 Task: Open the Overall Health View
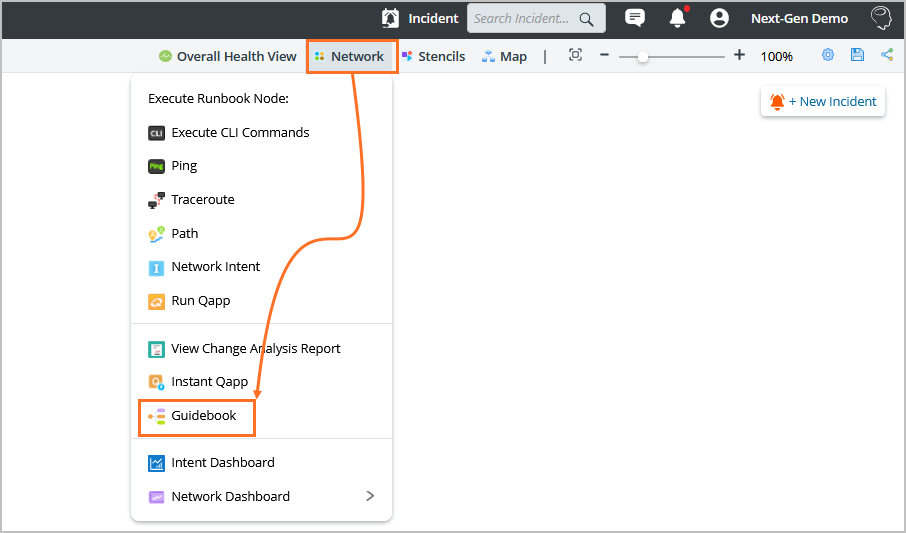[228, 57]
